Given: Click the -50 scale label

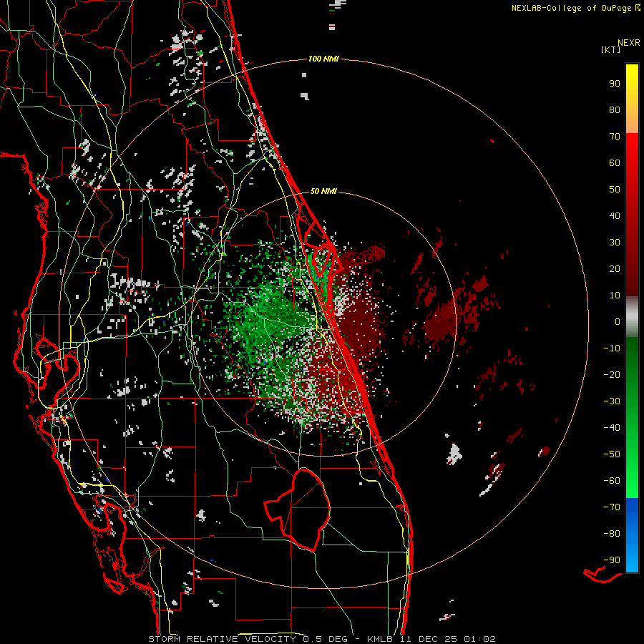Looking at the screenshot, I should (612, 454).
